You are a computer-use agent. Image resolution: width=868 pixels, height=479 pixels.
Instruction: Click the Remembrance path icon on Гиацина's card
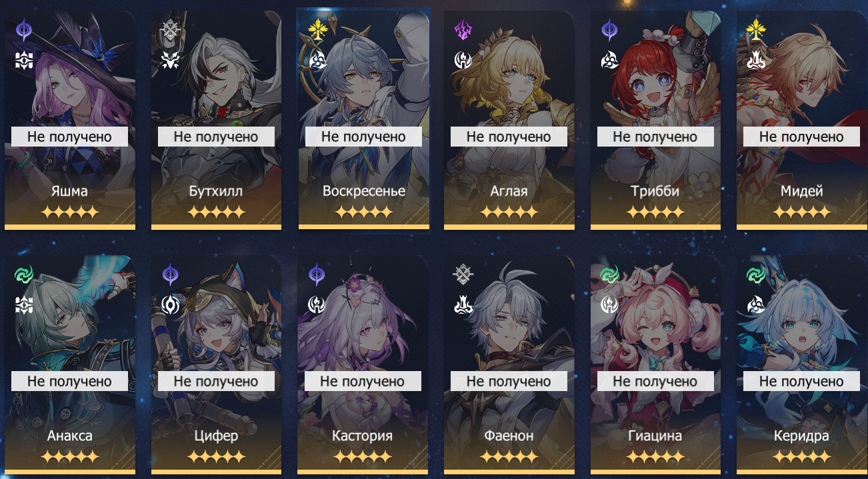609,304
